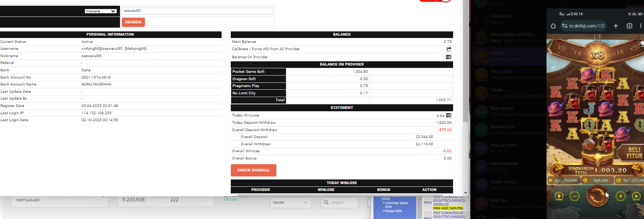Open Calibrate / Force WD share icon
Viewport: 644px width, 219px height.
(449, 49)
